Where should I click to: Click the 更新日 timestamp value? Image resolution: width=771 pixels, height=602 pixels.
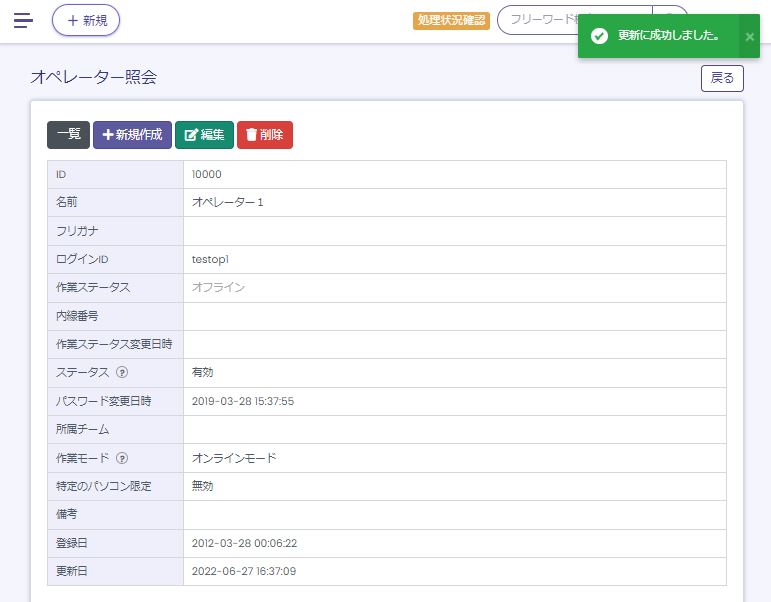click(x=243, y=571)
